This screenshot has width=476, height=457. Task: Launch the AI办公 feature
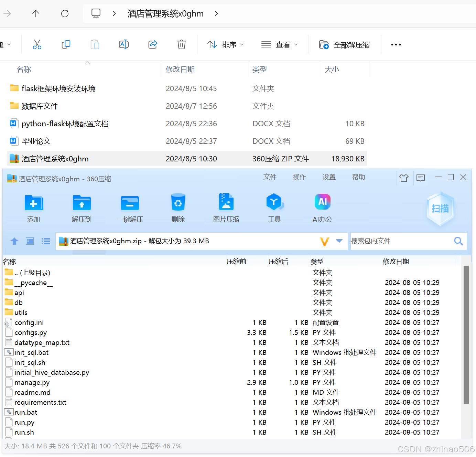click(322, 208)
